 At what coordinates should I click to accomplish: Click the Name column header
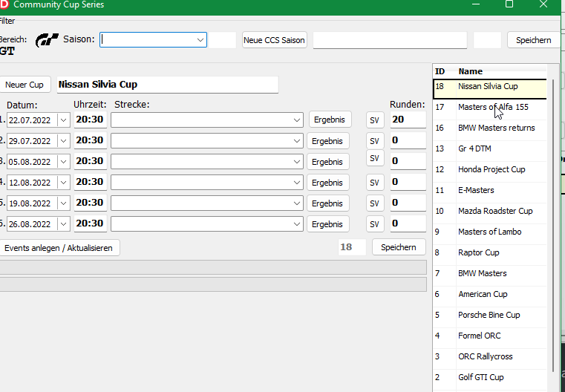coord(470,71)
